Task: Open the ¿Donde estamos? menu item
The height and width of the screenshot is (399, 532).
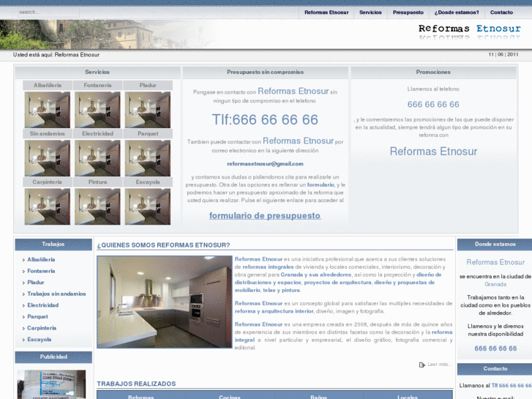Action: 457,12
